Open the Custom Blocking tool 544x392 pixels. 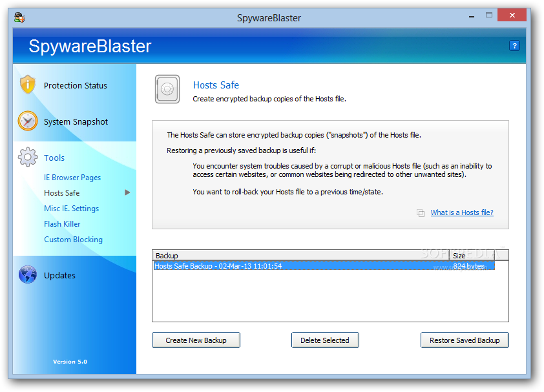(x=73, y=240)
